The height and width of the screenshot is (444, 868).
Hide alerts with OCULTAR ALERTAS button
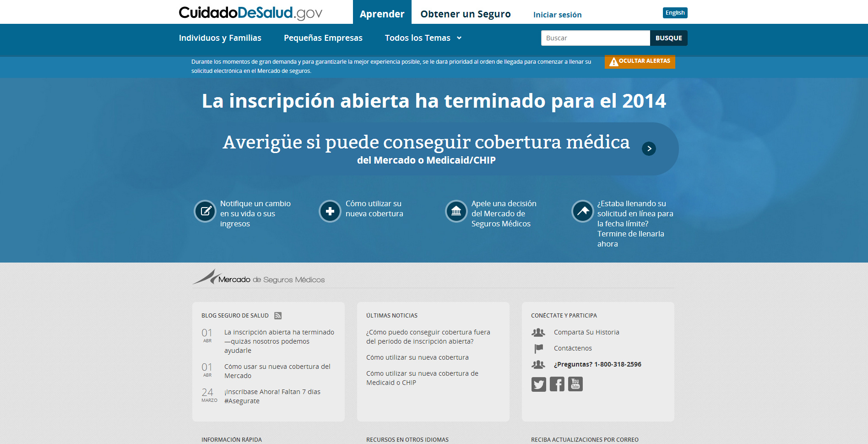(x=640, y=61)
